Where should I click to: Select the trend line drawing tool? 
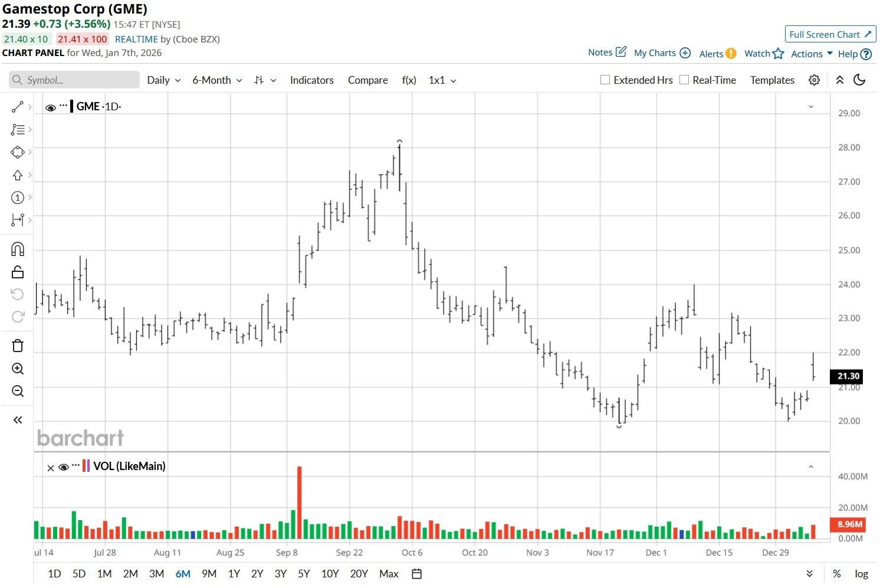point(18,107)
